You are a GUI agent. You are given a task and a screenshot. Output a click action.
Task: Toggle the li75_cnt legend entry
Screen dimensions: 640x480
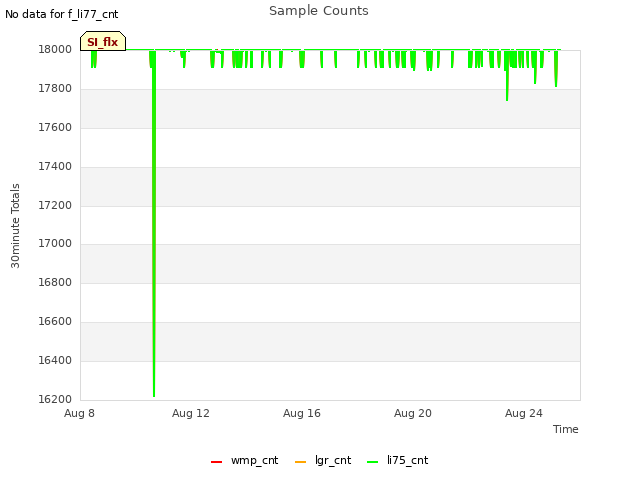pos(397,460)
